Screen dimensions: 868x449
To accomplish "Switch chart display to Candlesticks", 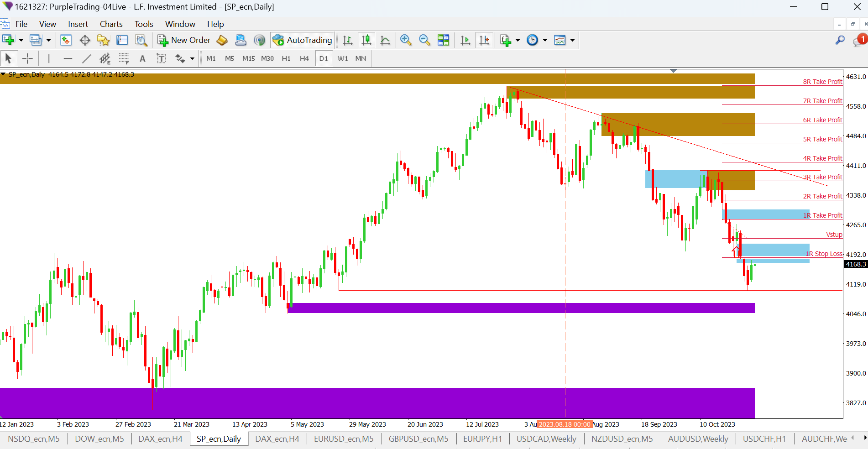I will click(x=366, y=40).
